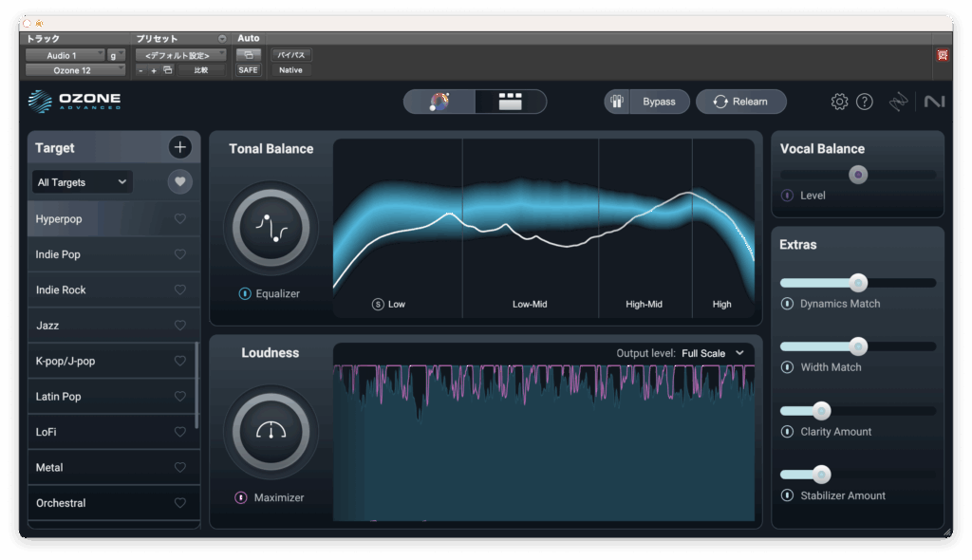Click the Loudness maximizer dial
This screenshot has height=560, width=972.
(x=271, y=432)
